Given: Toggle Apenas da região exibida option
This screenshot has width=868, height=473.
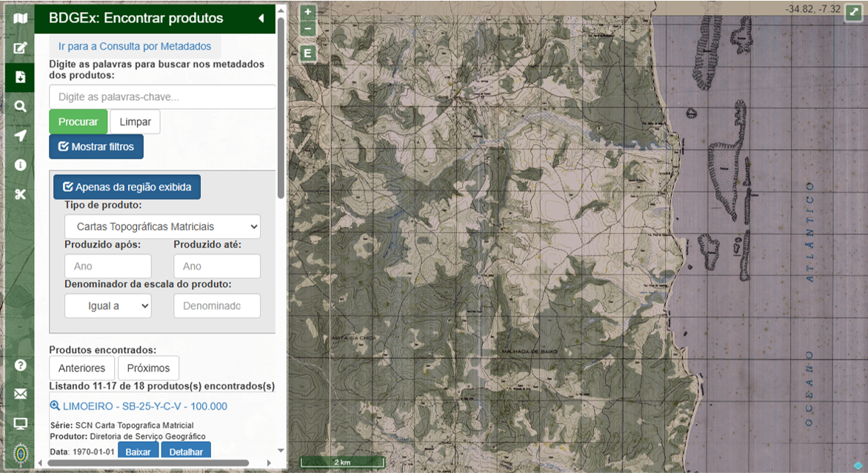Looking at the screenshot, I should click(127, 187).
